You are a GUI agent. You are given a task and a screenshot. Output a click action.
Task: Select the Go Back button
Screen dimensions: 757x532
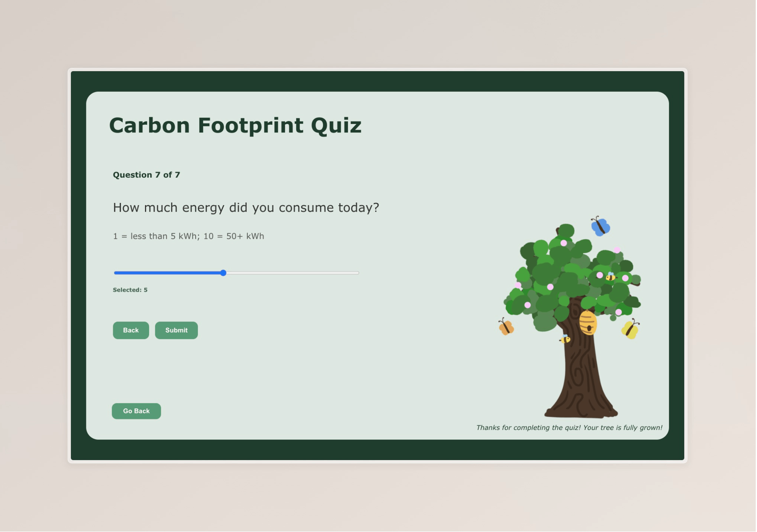(x=136, y=411)
